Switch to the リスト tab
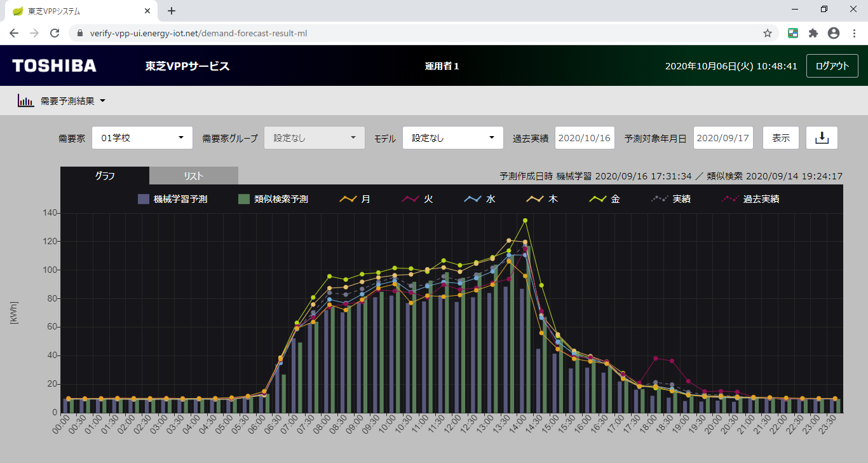This screenshot has height=463, width=868. (x=194, y=176)
